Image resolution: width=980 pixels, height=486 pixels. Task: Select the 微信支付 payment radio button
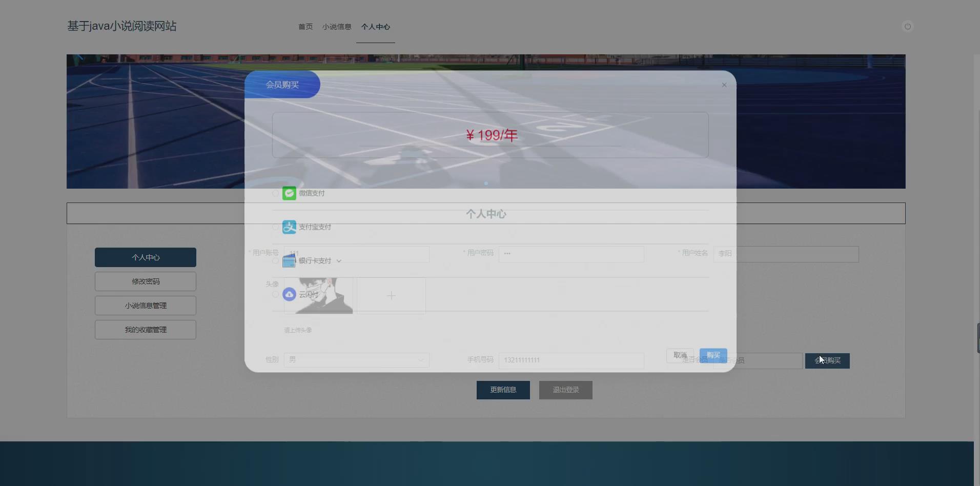click(x=275, y=193)
